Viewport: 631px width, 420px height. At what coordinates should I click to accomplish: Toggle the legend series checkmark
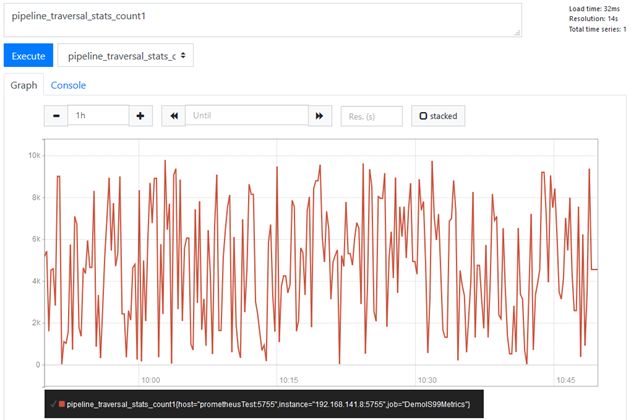coord(53,404)
